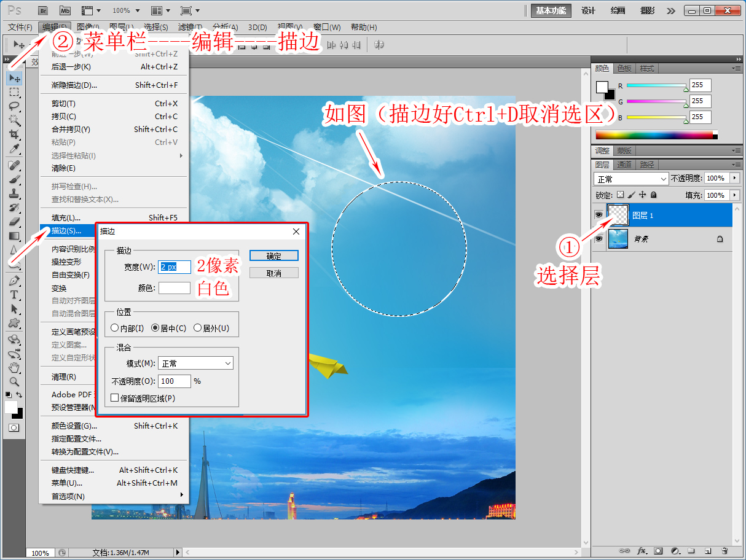Click the layer style fx icon
This screenshot has height=560, width=746.
(x=643, y=551)
